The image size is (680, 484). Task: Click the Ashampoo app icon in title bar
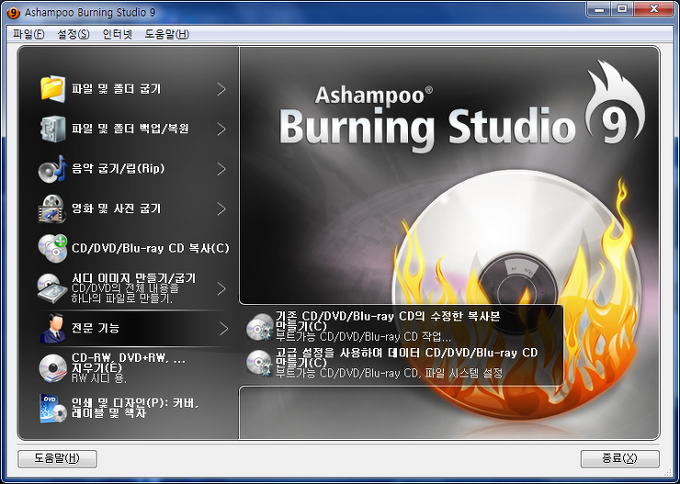[13, 13]
